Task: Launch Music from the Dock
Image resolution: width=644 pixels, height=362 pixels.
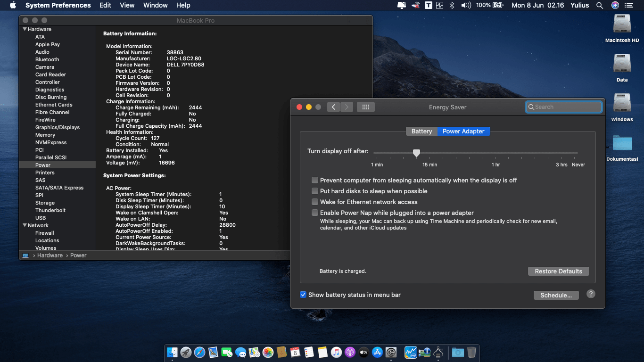Action: [x=336, y=352]
